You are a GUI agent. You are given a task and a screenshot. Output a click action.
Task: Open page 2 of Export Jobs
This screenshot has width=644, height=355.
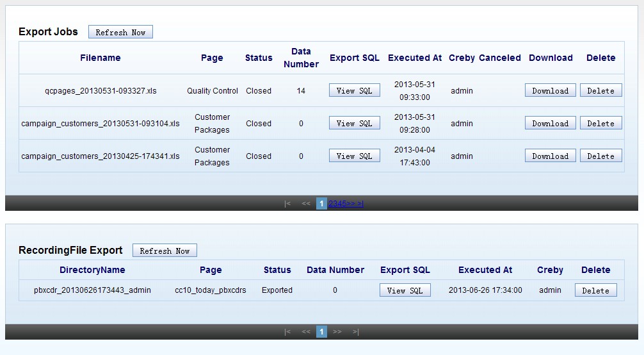[331, 204]
